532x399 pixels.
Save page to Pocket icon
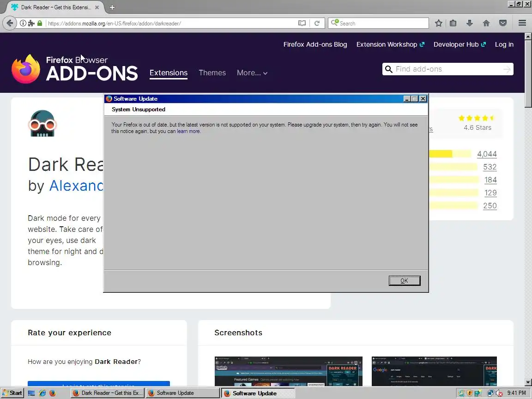tap(503, 23)
